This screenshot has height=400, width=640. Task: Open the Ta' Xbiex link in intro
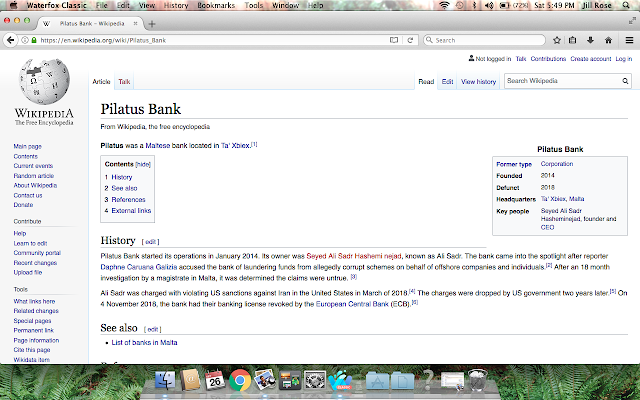(235, 145)
